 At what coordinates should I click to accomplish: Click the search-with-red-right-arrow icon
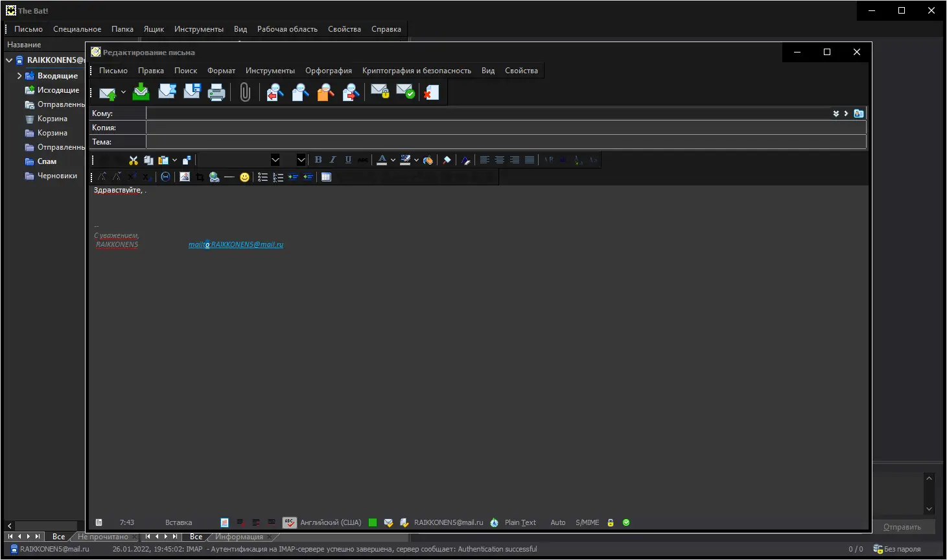pyautogui.click(x=351, y=93)
